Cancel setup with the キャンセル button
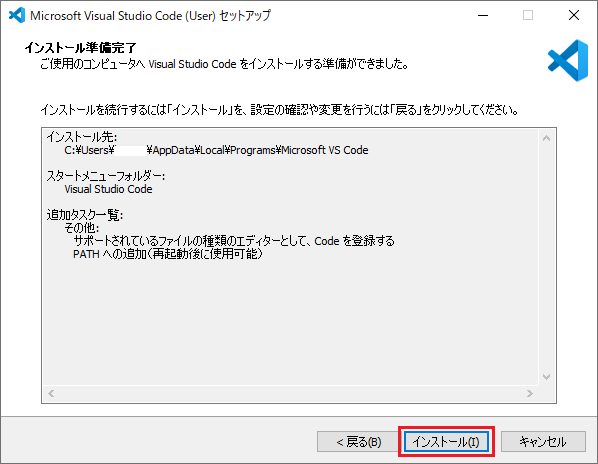 543,442
